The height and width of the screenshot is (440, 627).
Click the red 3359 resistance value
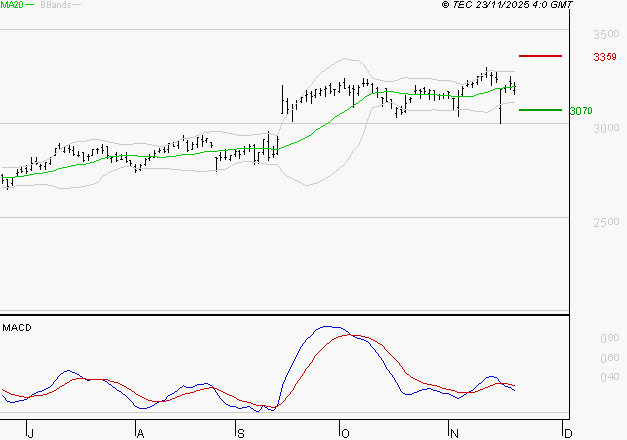click(605, 57)
